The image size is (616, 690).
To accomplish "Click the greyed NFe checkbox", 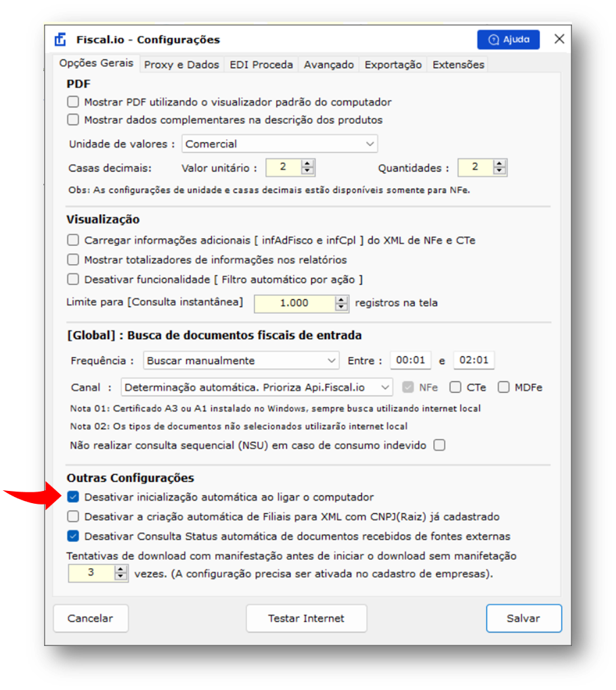I will click(x=408, y=387).
